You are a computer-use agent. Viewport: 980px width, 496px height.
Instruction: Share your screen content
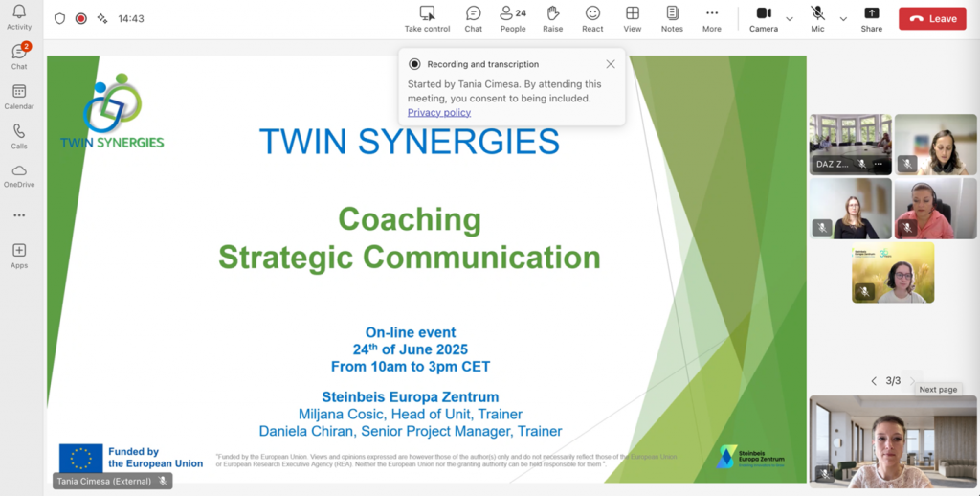(871, 19)
